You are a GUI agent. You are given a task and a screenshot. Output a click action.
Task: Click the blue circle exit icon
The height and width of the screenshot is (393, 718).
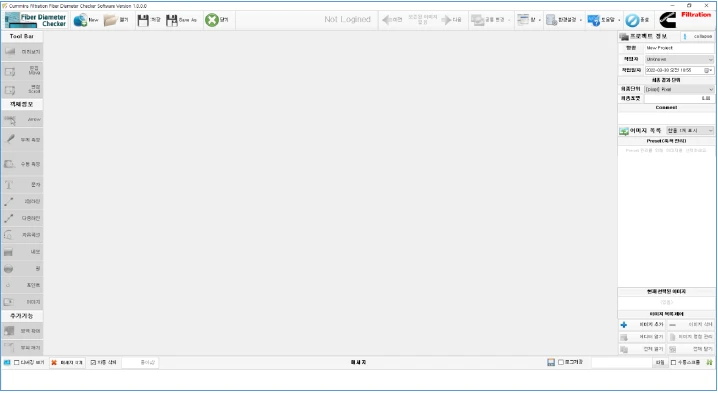point(632,20)
